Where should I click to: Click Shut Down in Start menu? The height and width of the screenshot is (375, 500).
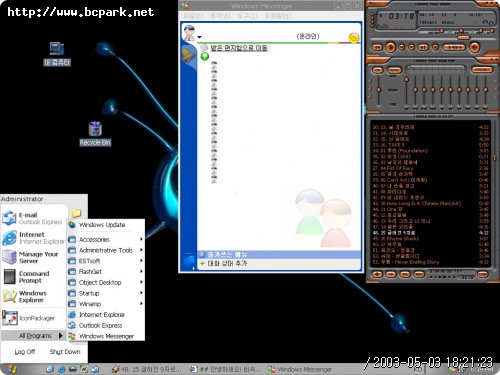(65, 351)
